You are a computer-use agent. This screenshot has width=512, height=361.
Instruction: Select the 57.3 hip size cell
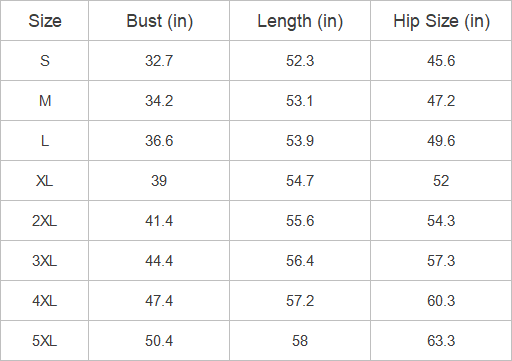click(x=441, y=261)
